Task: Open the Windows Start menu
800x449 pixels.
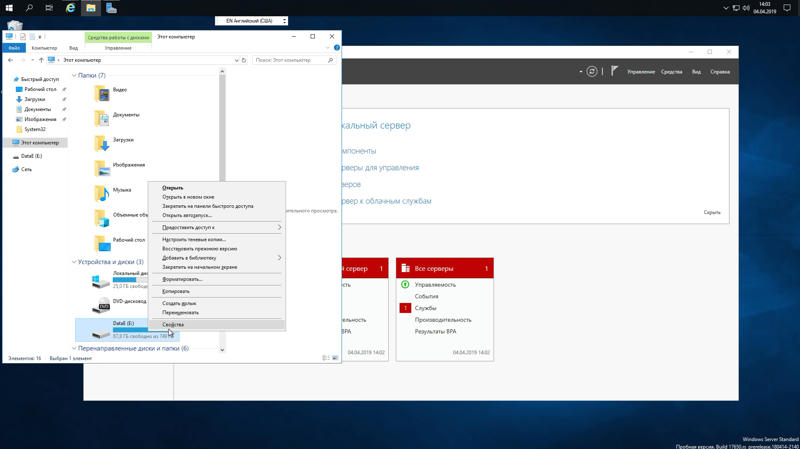Action: 9,8
